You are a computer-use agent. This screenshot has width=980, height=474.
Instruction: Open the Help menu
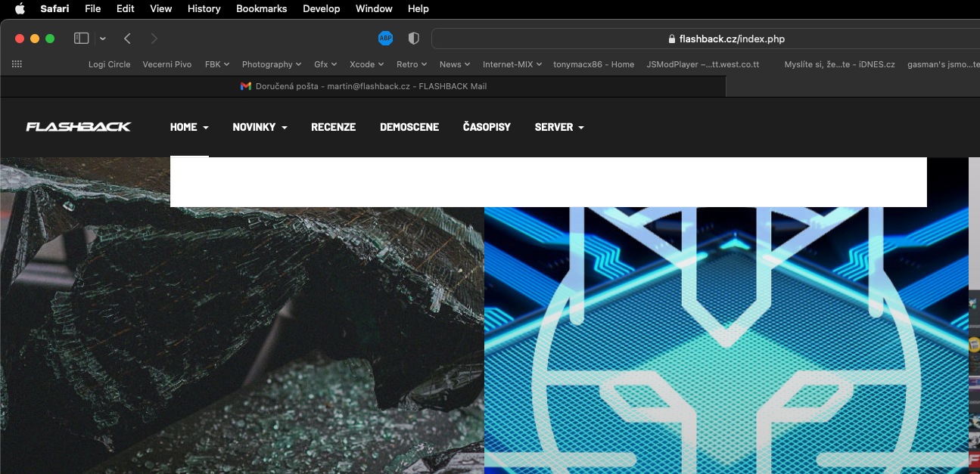tap(418, 9)
